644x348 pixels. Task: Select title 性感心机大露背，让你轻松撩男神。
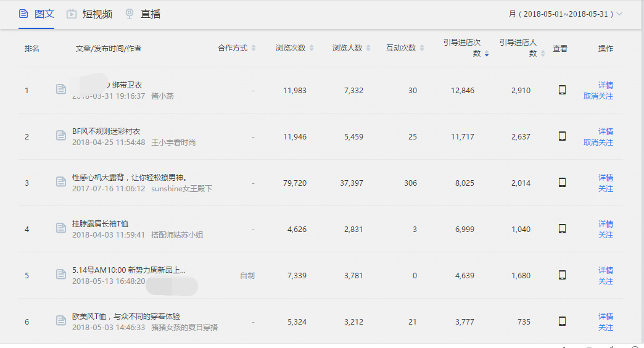tap(130, 178)
